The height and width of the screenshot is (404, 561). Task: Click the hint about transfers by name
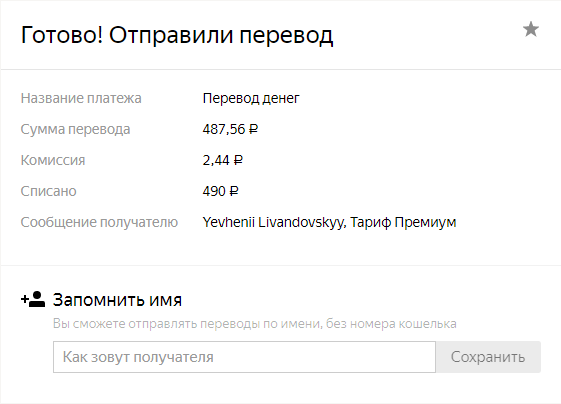pyautogui.click(x=255, y=323)
